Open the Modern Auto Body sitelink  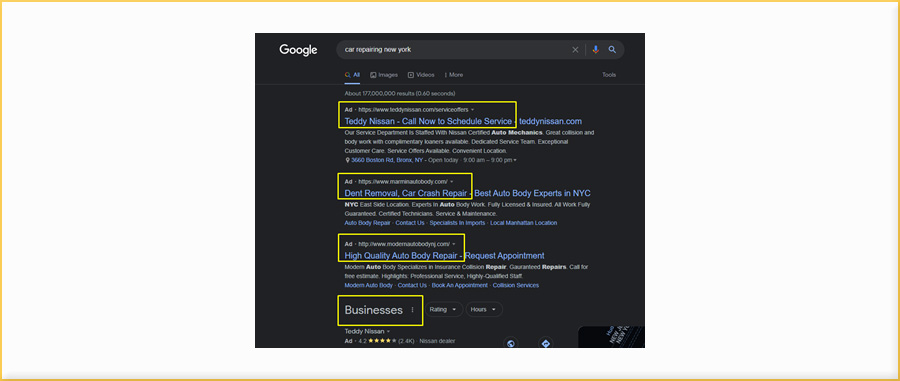tap(368, 285)
